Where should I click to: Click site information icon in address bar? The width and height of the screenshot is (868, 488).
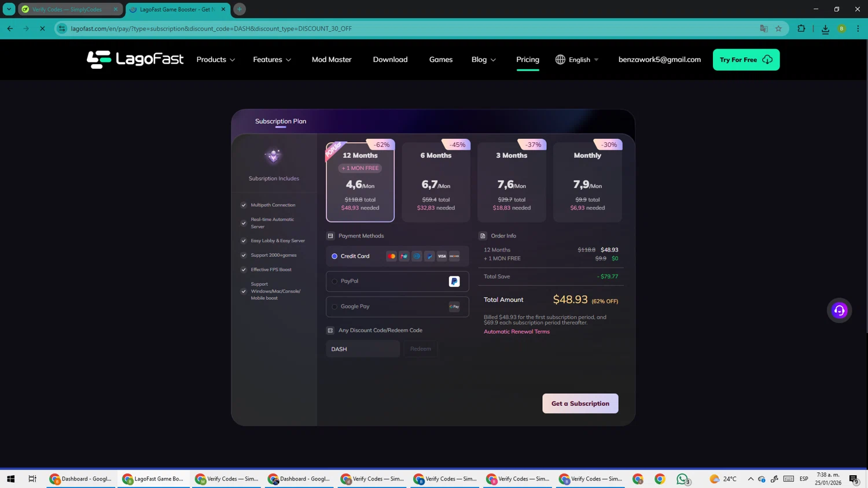[62, 28]
